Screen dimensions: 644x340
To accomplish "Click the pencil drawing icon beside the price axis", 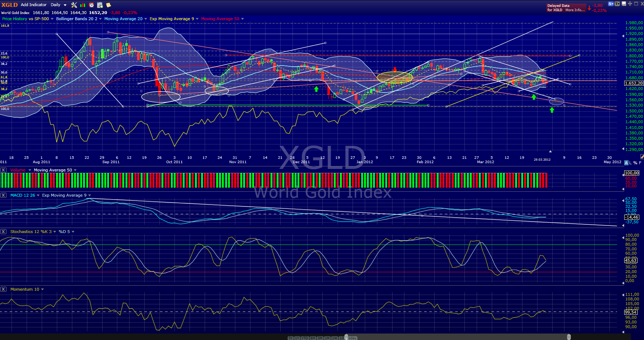I will coord(642,156).
